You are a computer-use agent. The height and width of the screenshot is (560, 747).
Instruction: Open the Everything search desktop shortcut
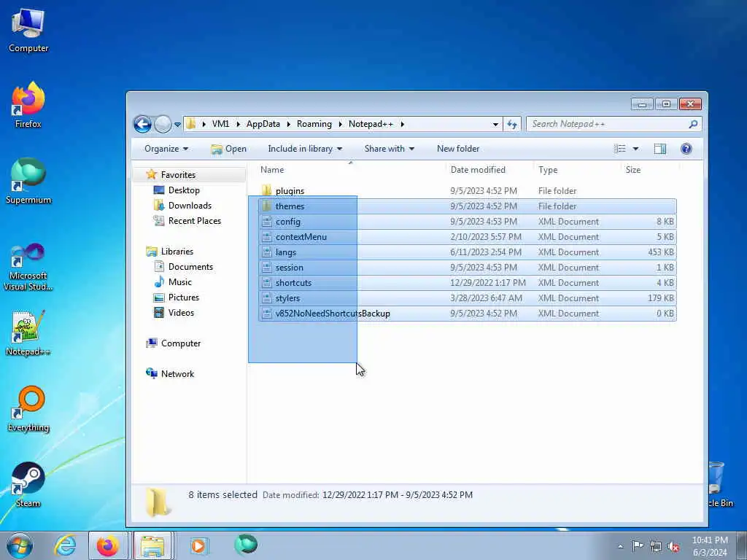(x=28, y=408)
